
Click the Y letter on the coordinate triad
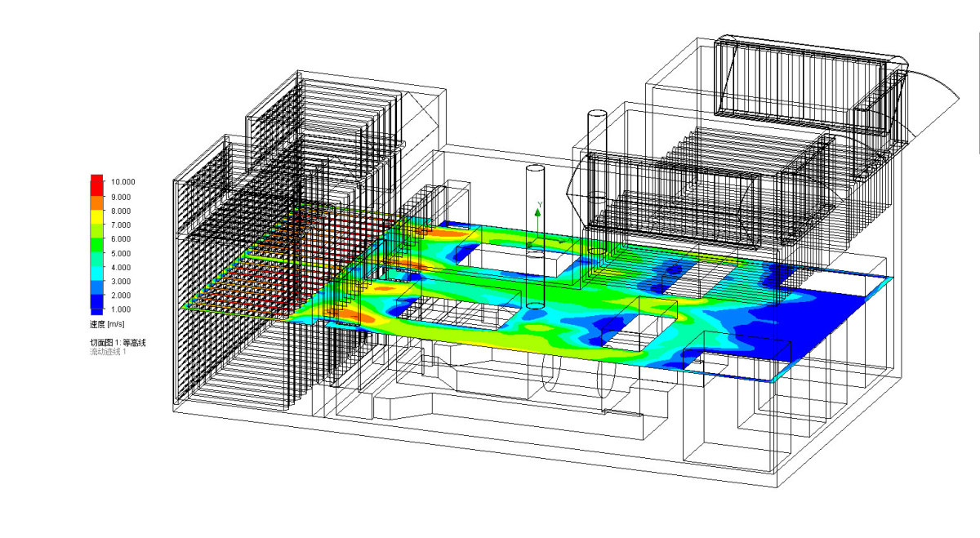click(x=540, y=203)
